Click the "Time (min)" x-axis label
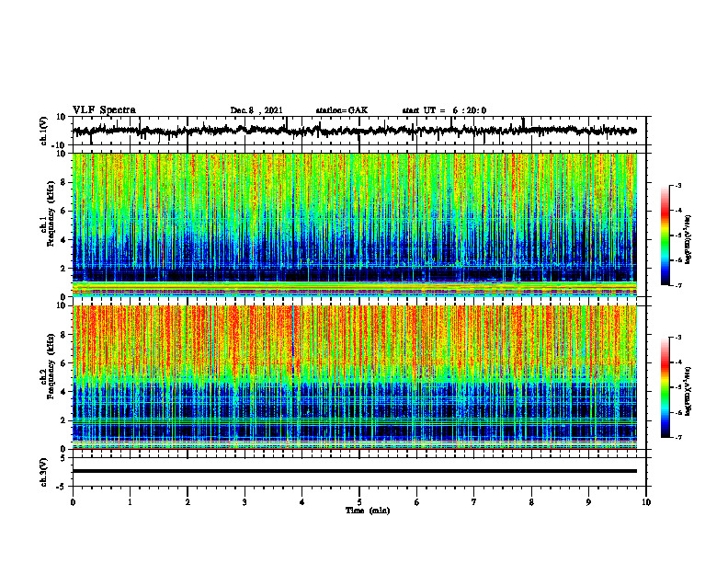Screen dimensions: 728x563 point(368,511)
